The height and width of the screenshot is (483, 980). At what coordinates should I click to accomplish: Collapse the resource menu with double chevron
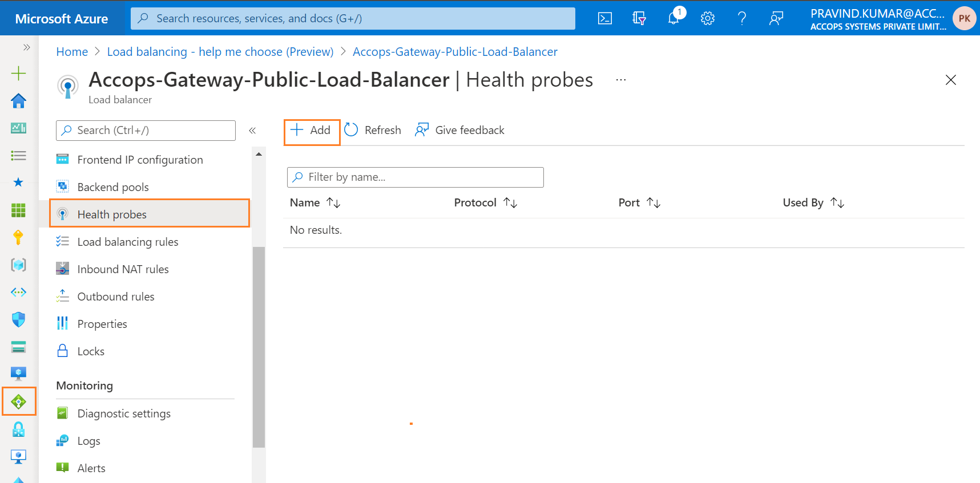coord(252,131)
